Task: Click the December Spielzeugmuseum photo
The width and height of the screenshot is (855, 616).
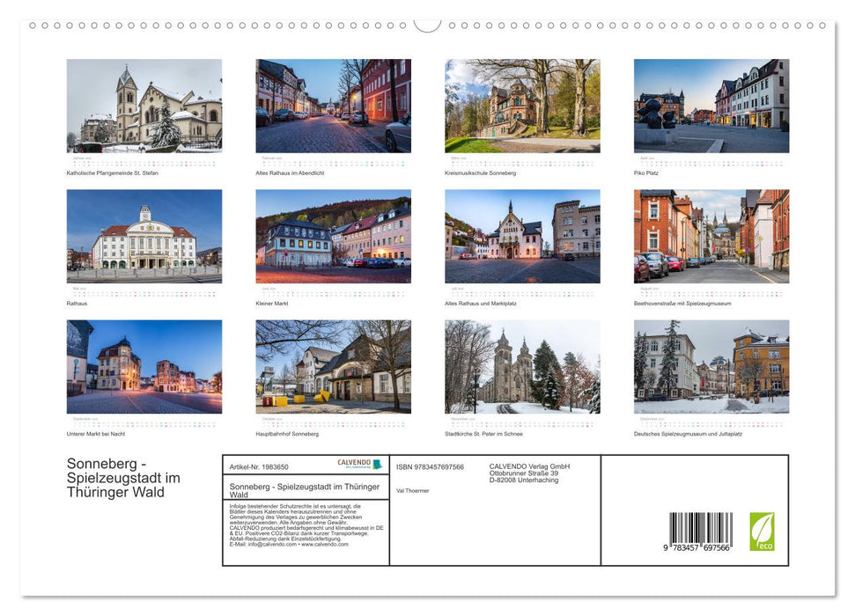Action: (711, 365)
